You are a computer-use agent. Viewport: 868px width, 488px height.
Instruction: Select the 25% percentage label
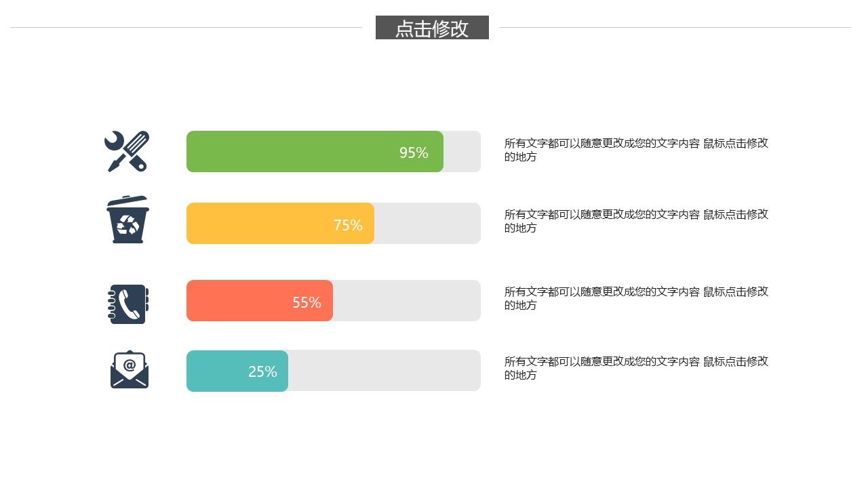[262, 371]
